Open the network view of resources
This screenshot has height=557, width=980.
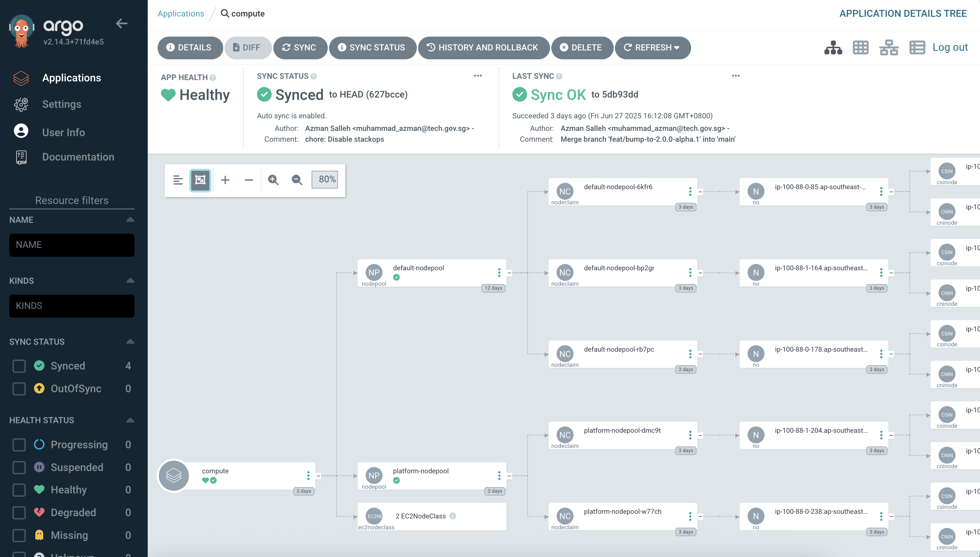point(889,47)
